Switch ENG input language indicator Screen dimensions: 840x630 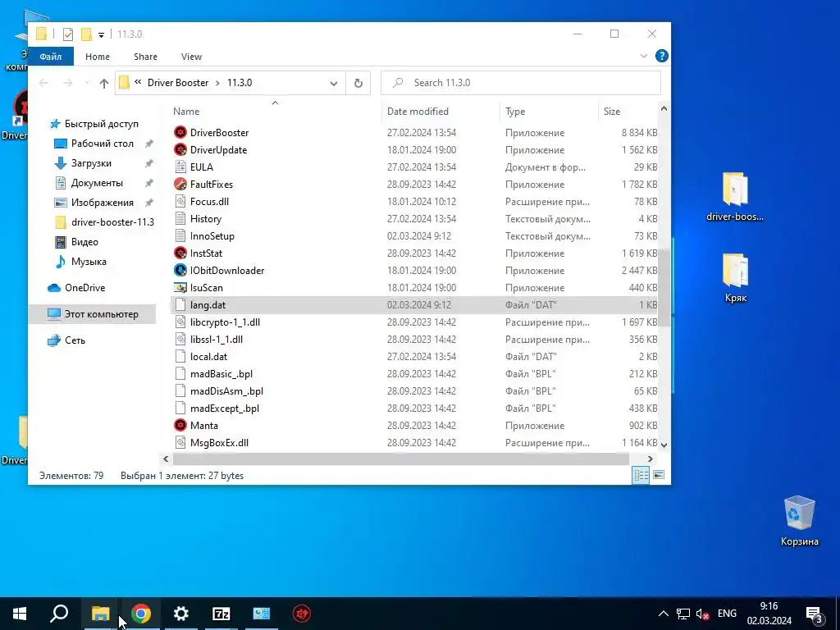(727, 614)
